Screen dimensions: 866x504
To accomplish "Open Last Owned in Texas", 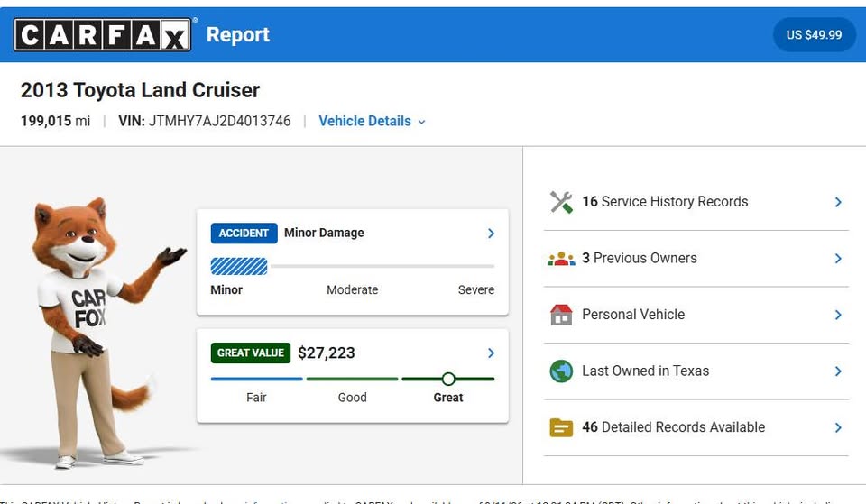I will tap(696, 371).
